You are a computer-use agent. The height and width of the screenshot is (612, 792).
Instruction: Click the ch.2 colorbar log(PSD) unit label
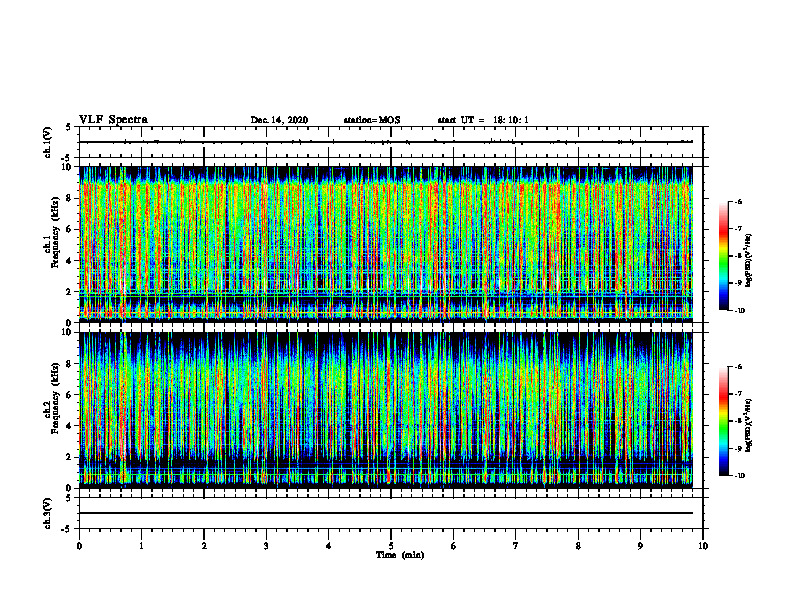[749, 425]
